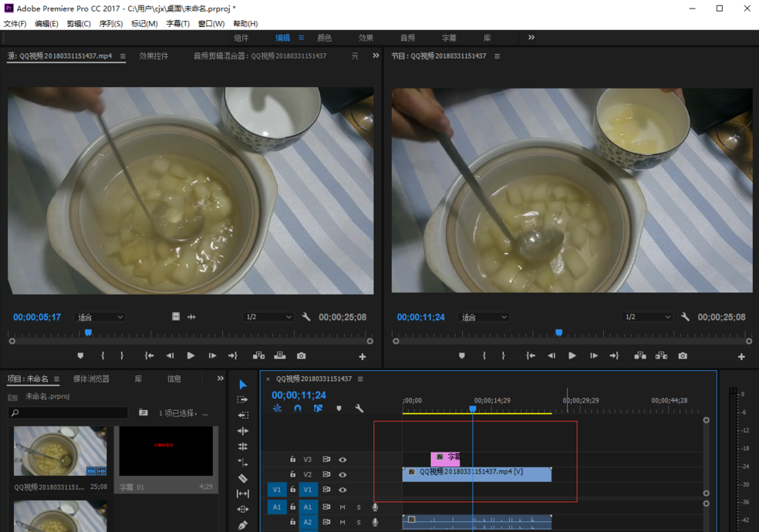The image size is (759, 532).
Task: Add marker in the Program monitor
Action: (x=462, y=356)
